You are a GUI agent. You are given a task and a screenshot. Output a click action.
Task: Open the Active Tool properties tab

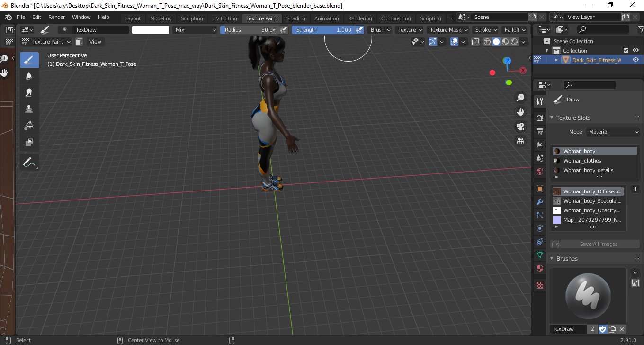click(539, 101)
